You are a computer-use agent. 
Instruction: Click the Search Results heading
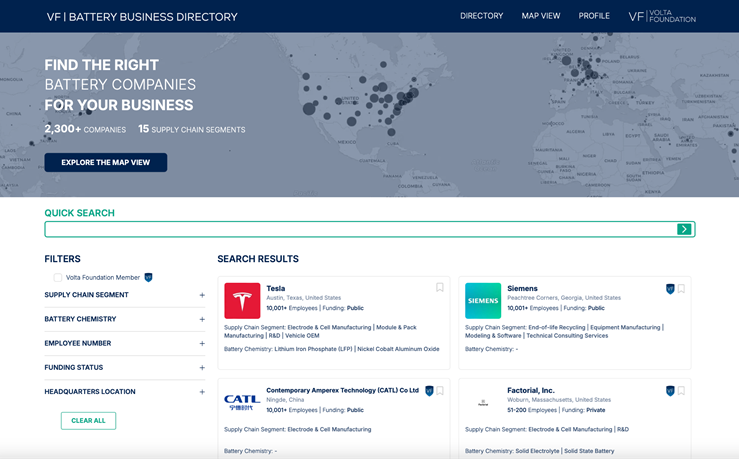pos(258,259)
